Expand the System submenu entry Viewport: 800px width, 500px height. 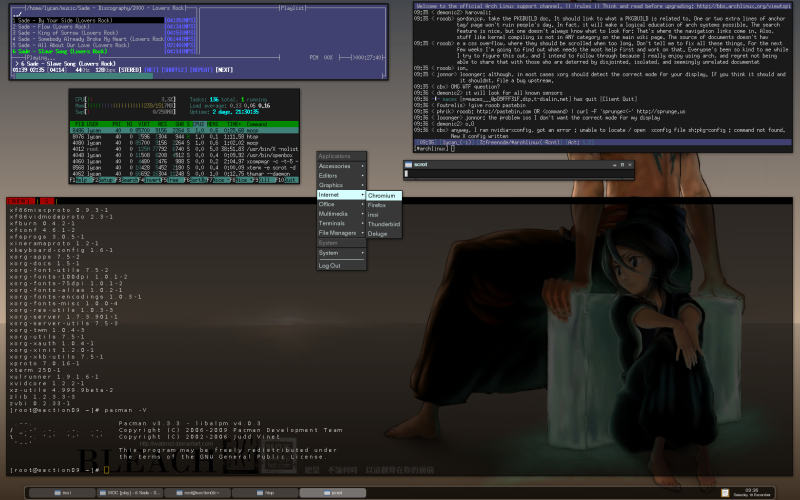click(x=341, y=253)
